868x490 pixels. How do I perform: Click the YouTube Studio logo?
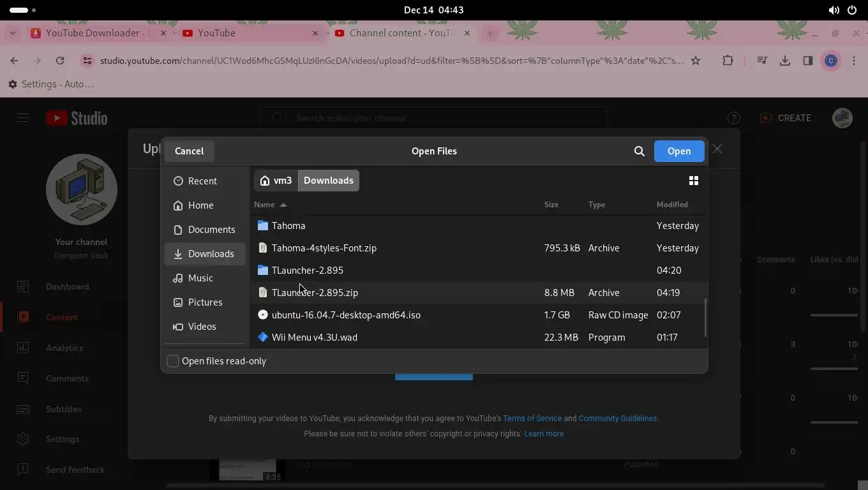tap(77, 118)
